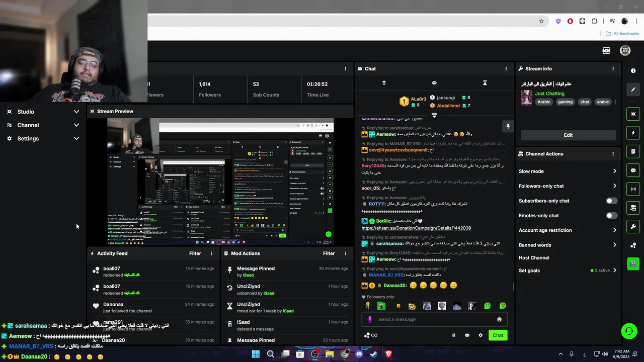Viewport: 644px width, 362px height.
Task: Open Set goals with 2 active
Action: tap(568, 270)
